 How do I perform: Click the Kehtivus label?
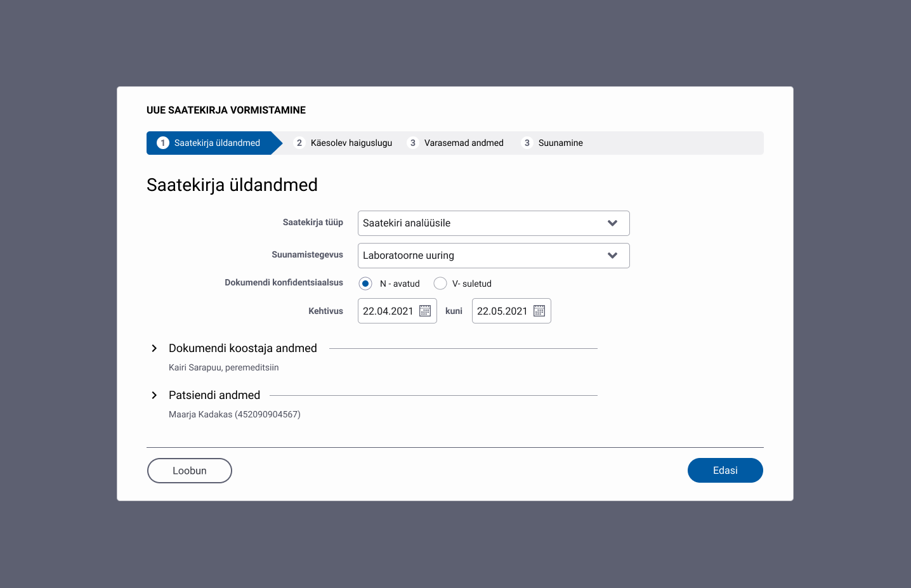point(325,311)
